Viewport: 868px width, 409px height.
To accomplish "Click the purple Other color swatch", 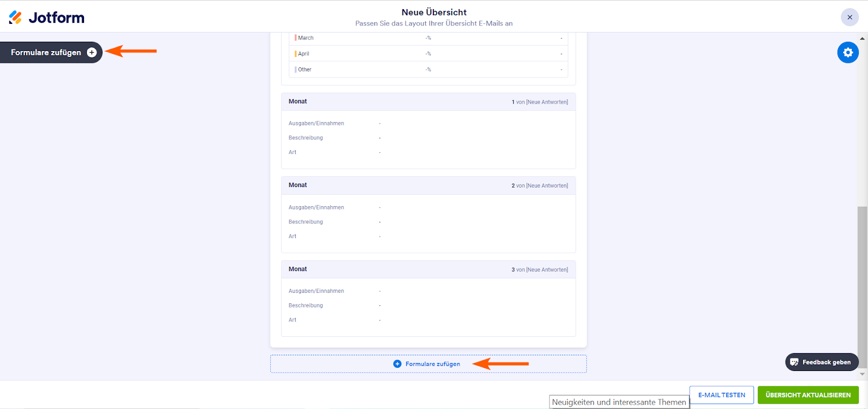I will click(x=296, y=69).
